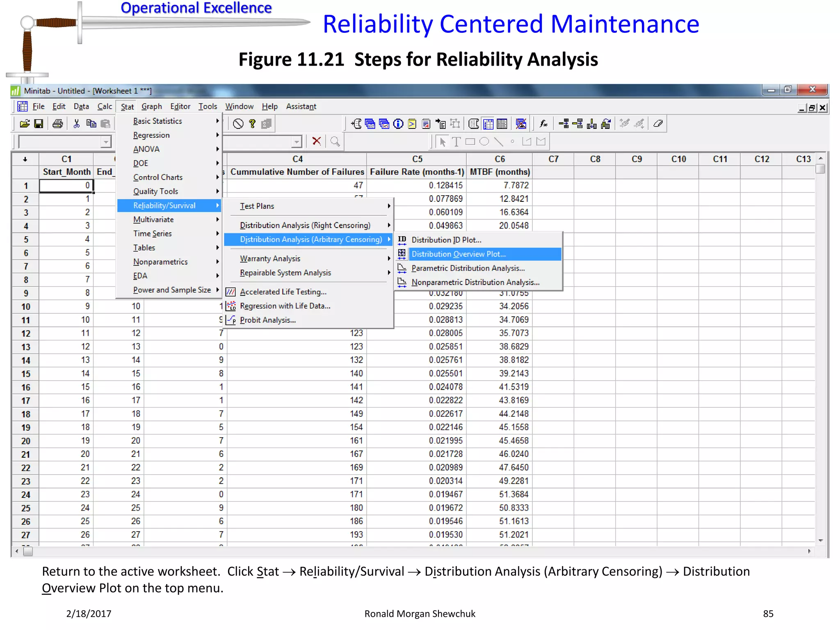Choose Nonparametric Distribution Analysis menu entry
This screenshot has width=840, height=630.
tap(479, 282)
